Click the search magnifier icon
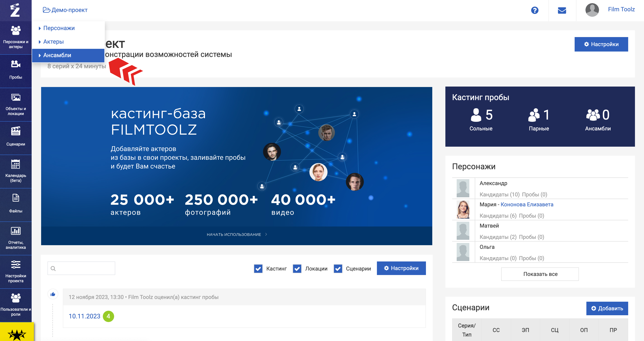The image size is (644, 341). (x=53, y=268)
